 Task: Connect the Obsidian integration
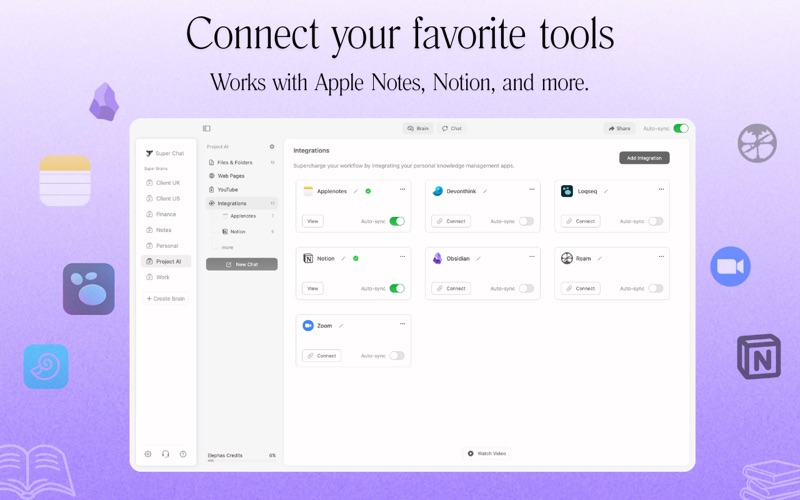click(x=451, y=288)
